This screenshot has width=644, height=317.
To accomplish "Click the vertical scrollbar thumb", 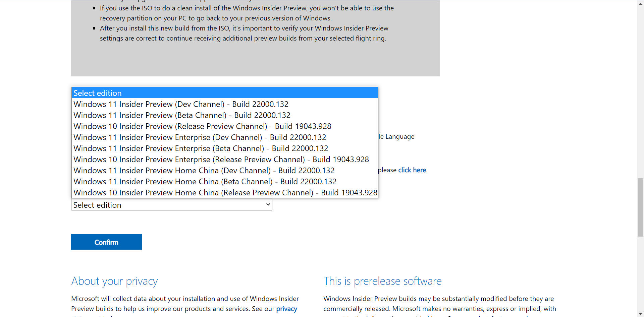I will [x=640, y=208].
